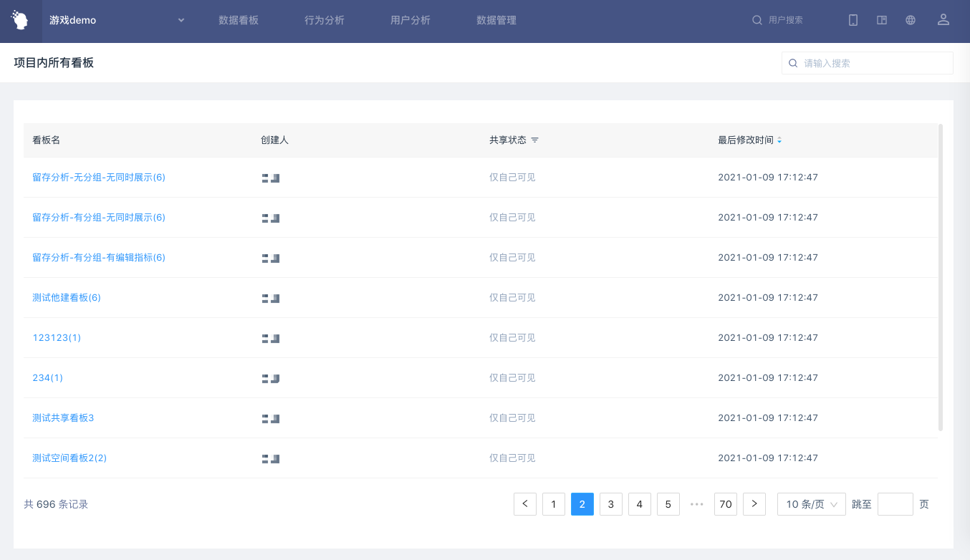Click the 请输入搜索 dashboard search field
This screenshot has width=970, height=560.
click(x=874, y=63)
